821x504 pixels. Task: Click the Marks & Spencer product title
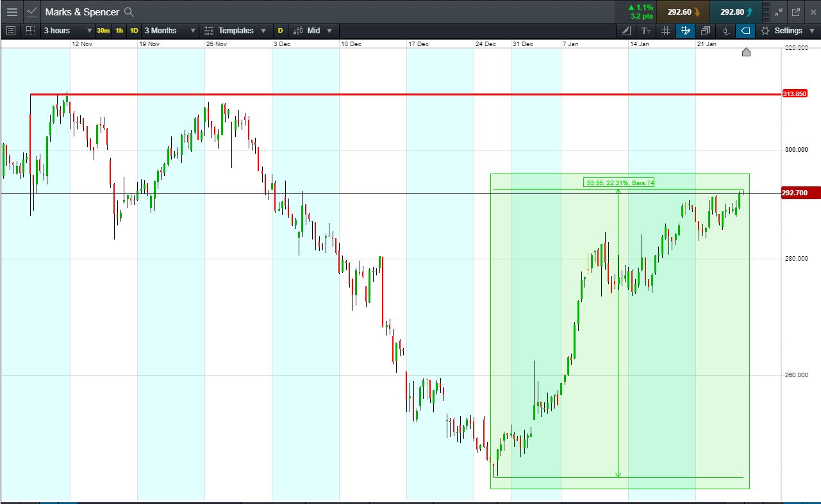point(82,12)
